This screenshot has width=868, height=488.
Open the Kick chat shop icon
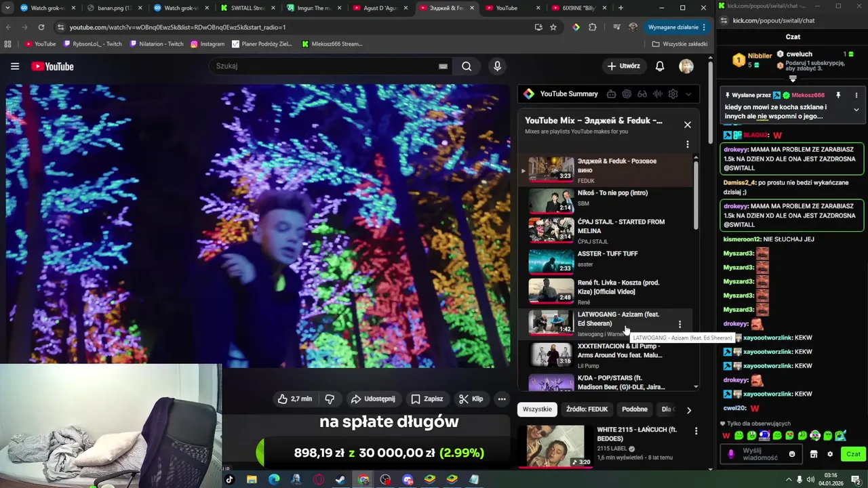tap(814, 454)
